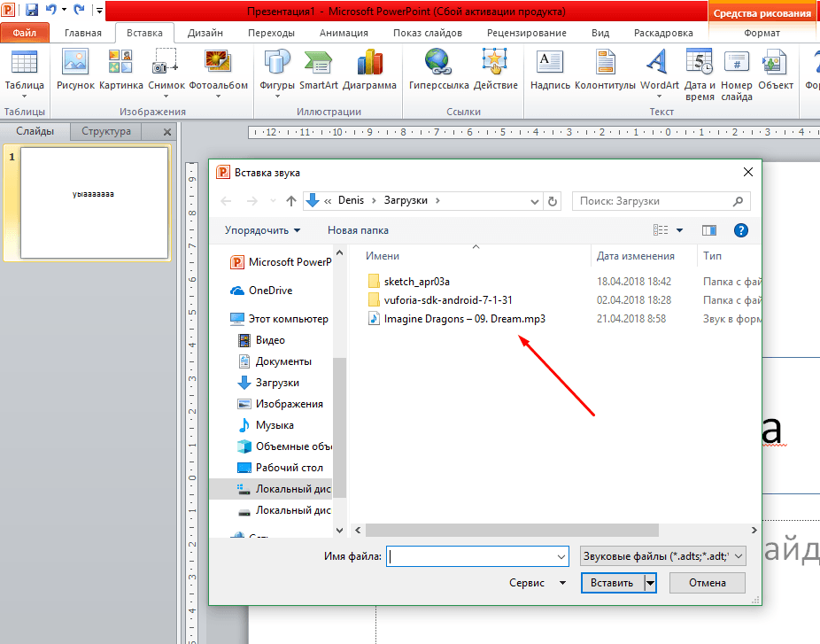Click the file list horizontal scrollbar
Viewport: 820px width, 644px height.
[512, 530]
